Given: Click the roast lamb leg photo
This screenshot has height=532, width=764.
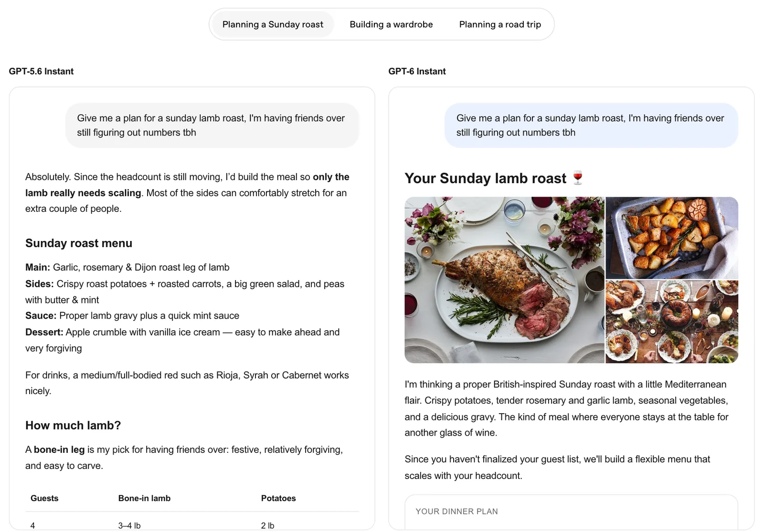Looking at the screenshot, I should [504, 280].
